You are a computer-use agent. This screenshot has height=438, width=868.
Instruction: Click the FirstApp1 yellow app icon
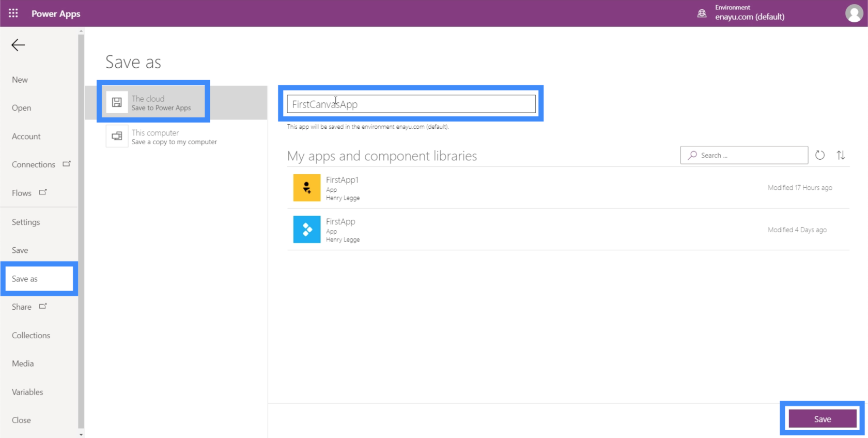click(x=307, y=188)
